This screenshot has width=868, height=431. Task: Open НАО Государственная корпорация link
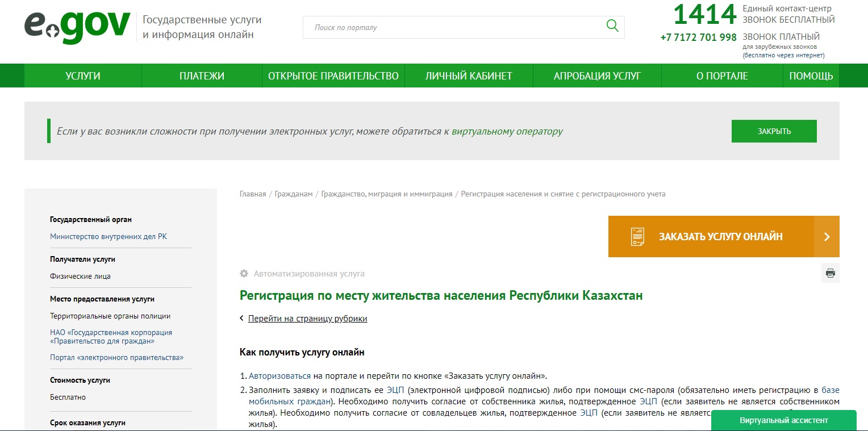point(111,337)
